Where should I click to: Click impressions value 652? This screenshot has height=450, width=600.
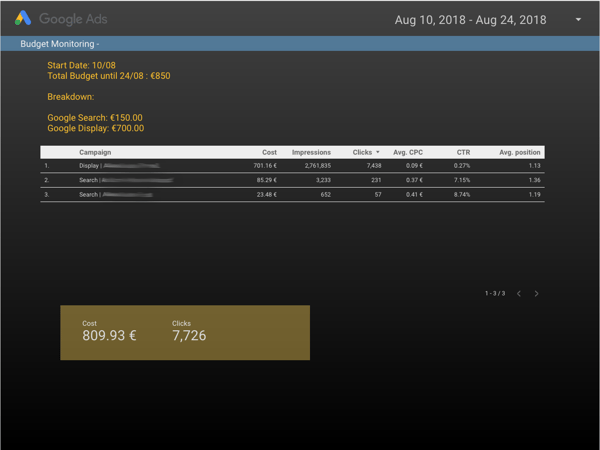point(326,195)
